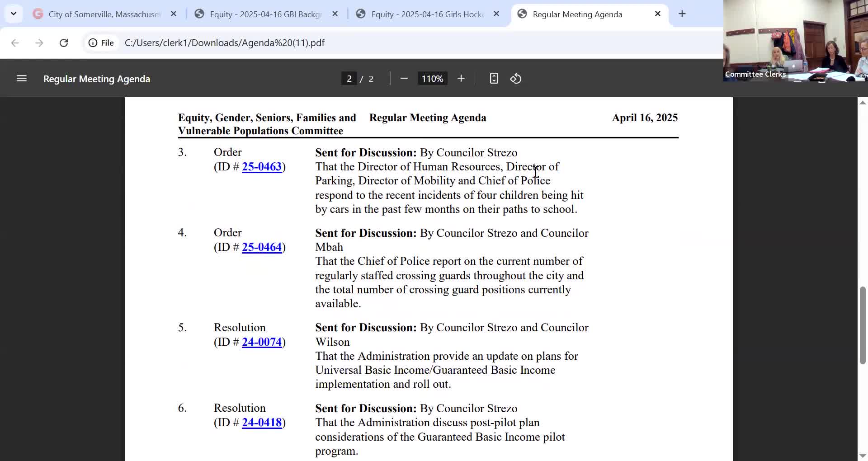This screenshot has width=868, height=461.
Task: Rotate the PDF counterclockwise
Action: pos(516,79)
